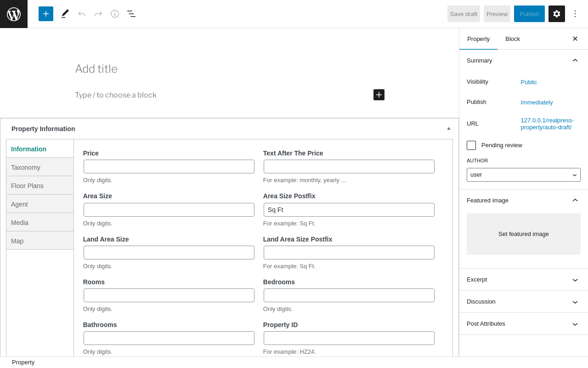588x368 pixels.
Task: Open the Media tab
Action: click(x=40, y=223)
